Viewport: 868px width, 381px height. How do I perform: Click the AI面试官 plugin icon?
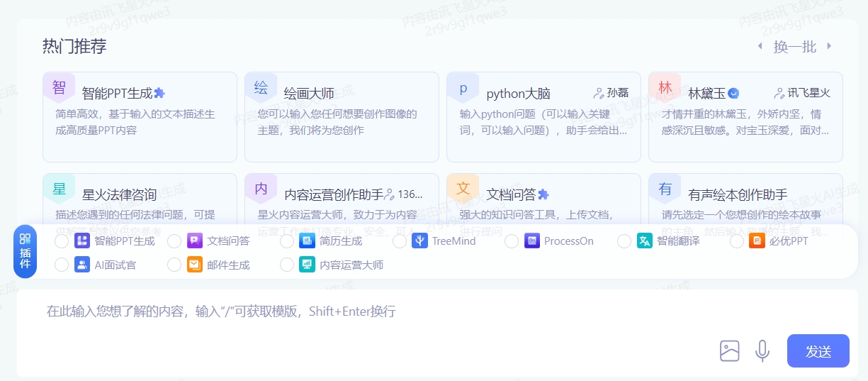point(82,265)
